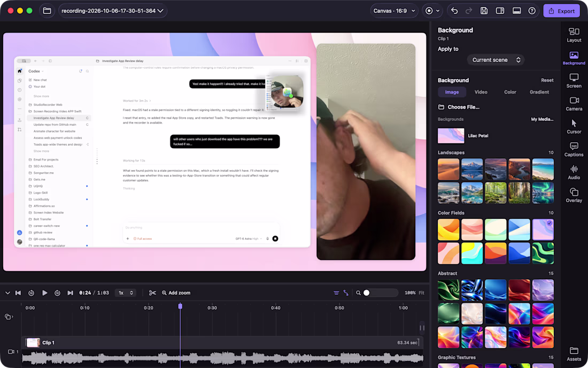Save the project with the disk icon

click(x=484, y=11)
